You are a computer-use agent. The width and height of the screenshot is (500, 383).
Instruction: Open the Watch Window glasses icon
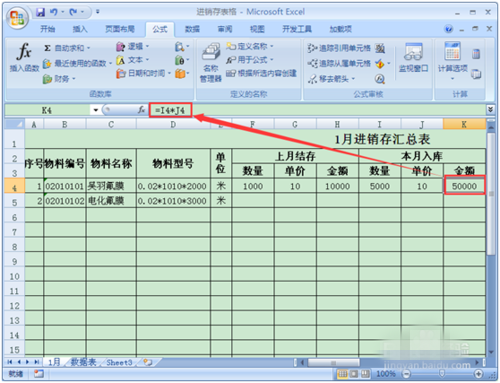click(x=413, y=53)
